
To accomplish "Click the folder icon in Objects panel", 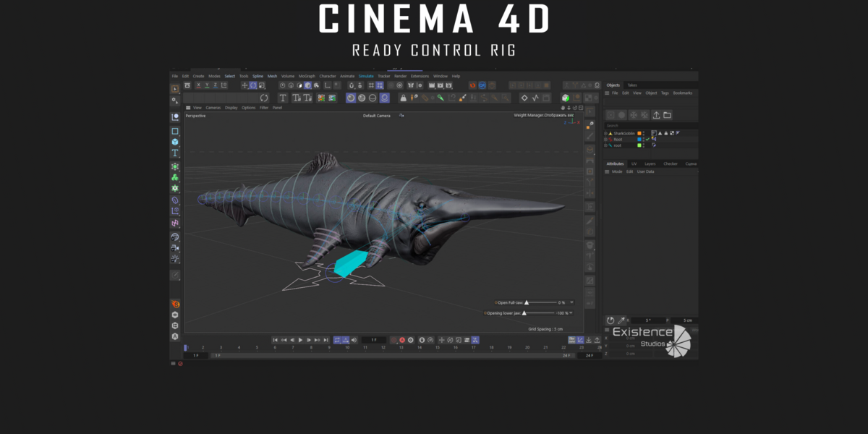I will tap(667, 115).
